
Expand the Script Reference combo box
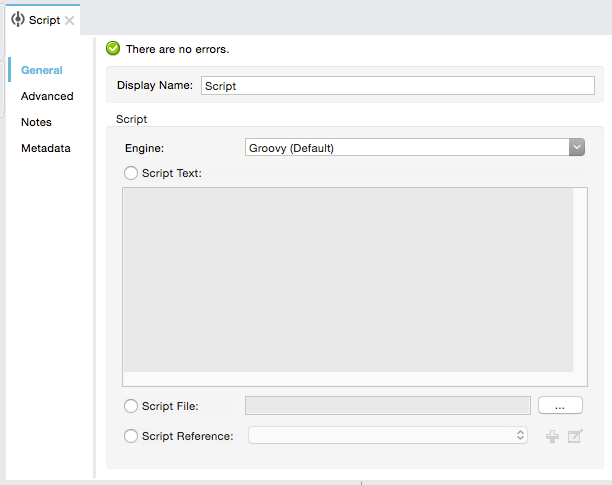tap(388, 436)
